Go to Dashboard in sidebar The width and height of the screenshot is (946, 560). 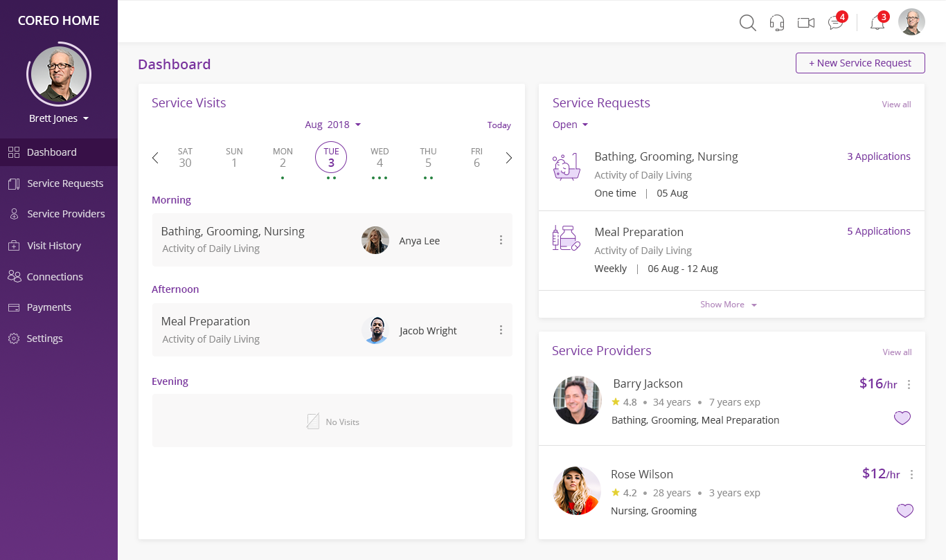coord(59,152)
